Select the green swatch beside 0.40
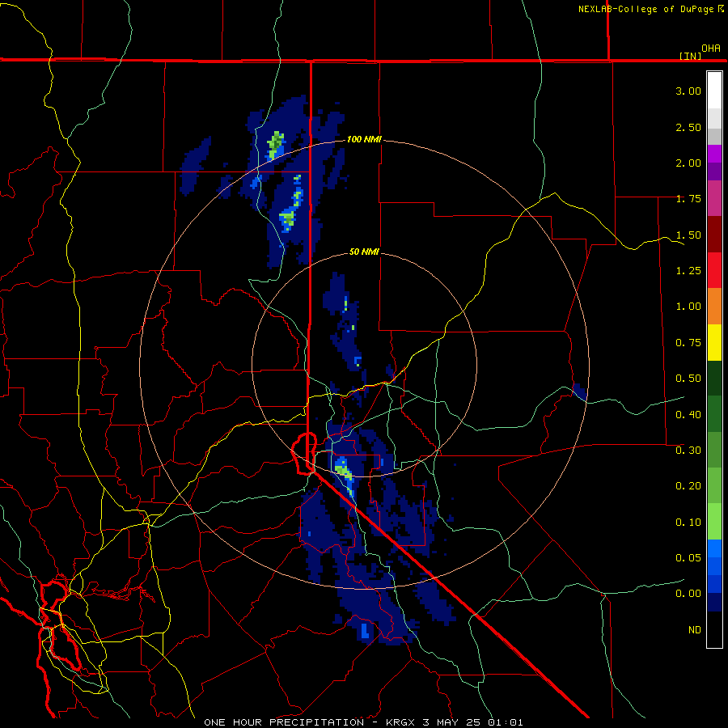728x728 pixels. coord(714,413)
